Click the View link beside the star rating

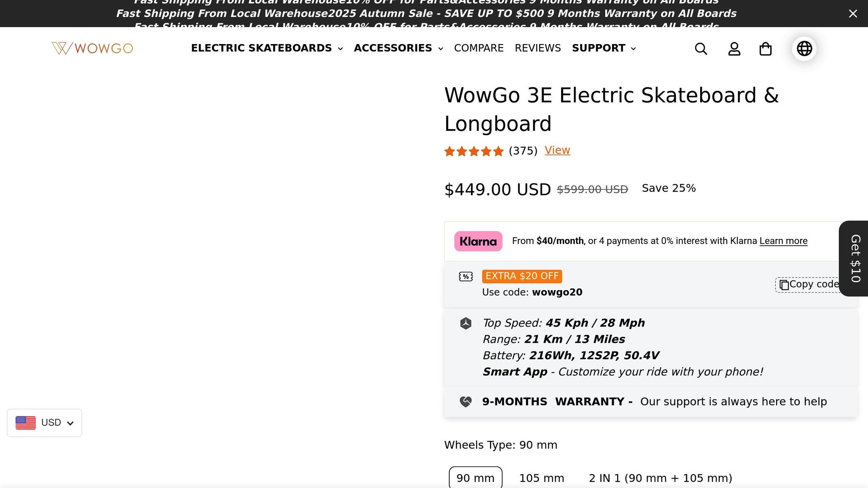(557, 150)
